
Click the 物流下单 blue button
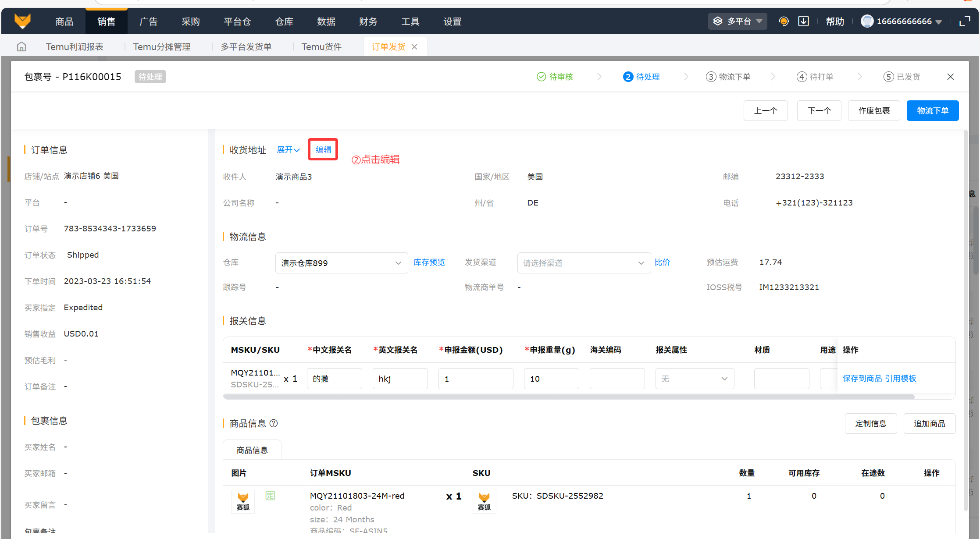(932, 110)
